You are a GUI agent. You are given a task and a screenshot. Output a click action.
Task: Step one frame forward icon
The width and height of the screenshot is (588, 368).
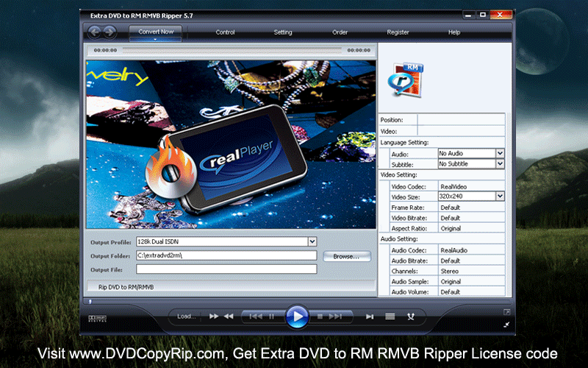click(370, 316)
